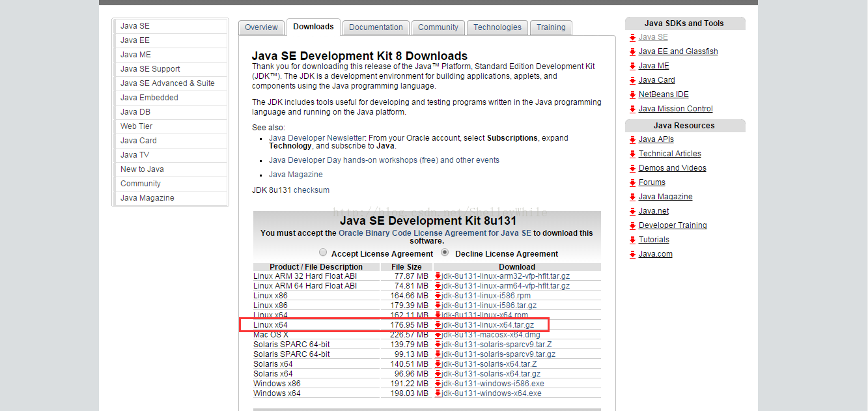Open Java Developer Newsletter link
The image size is (868, 411).
click(317, 138)
